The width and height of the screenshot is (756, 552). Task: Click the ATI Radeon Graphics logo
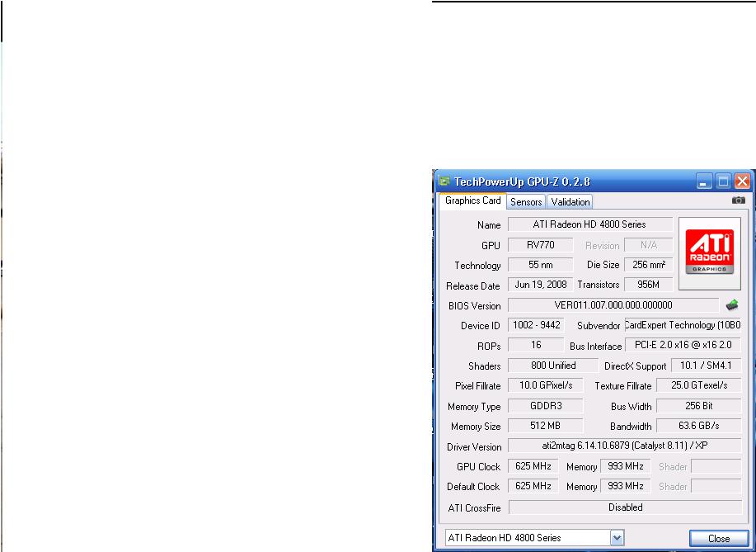point(710,253)
